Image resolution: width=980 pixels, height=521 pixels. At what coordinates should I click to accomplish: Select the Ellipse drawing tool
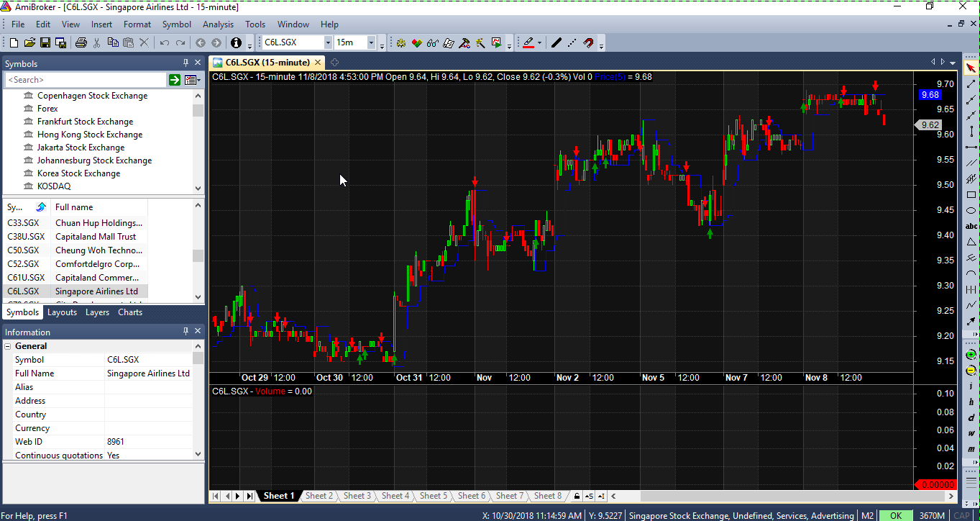[x=971, y=210]
